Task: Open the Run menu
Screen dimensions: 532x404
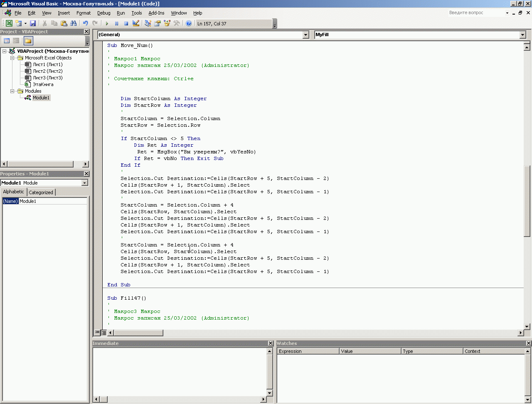Action: [x=121, y=13]
